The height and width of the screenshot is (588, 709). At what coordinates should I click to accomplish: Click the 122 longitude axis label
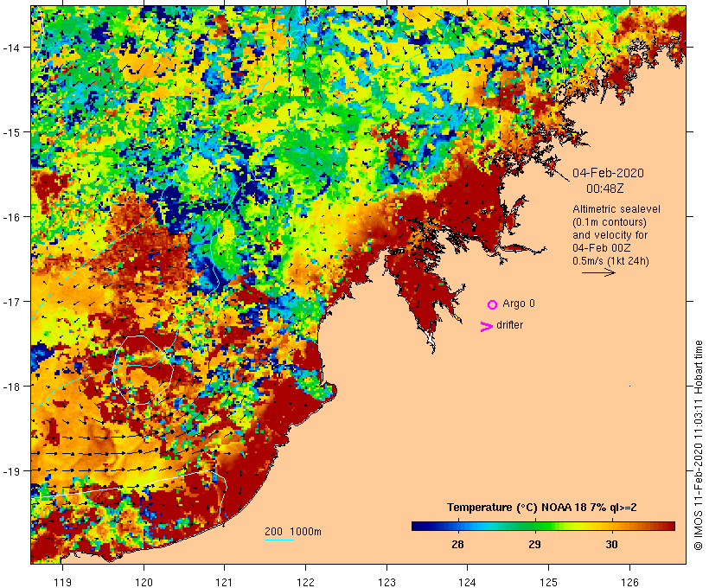pos(306,582)
